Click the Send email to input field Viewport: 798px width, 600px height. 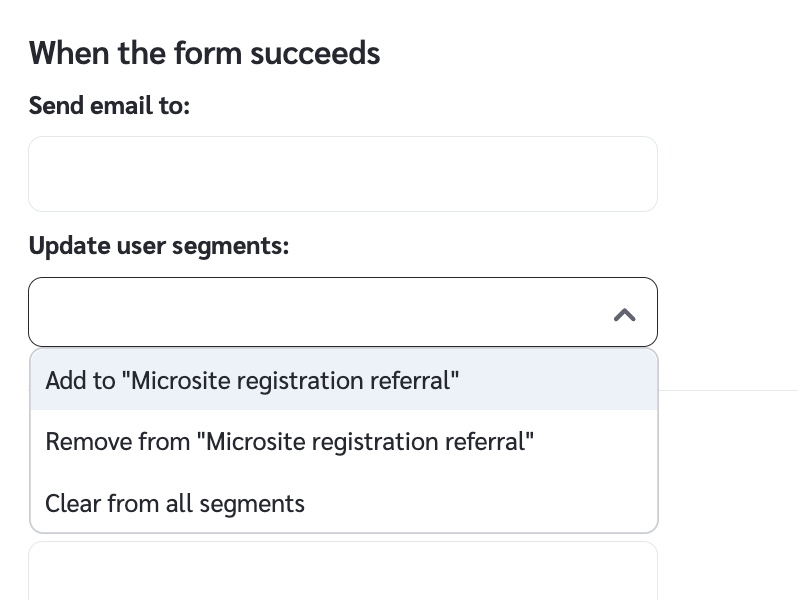342,174
